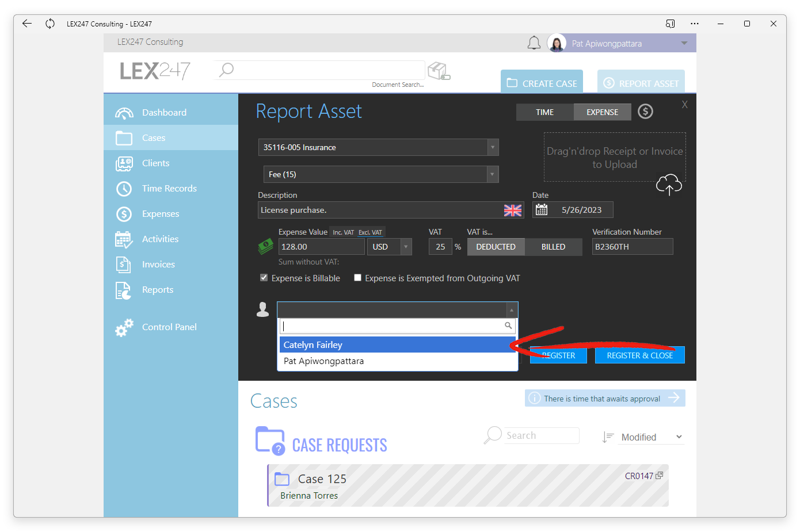This screenshot has height=532, width=800.
Task: Toggle Expense is Billable checkbox
Action: point(264,278)
